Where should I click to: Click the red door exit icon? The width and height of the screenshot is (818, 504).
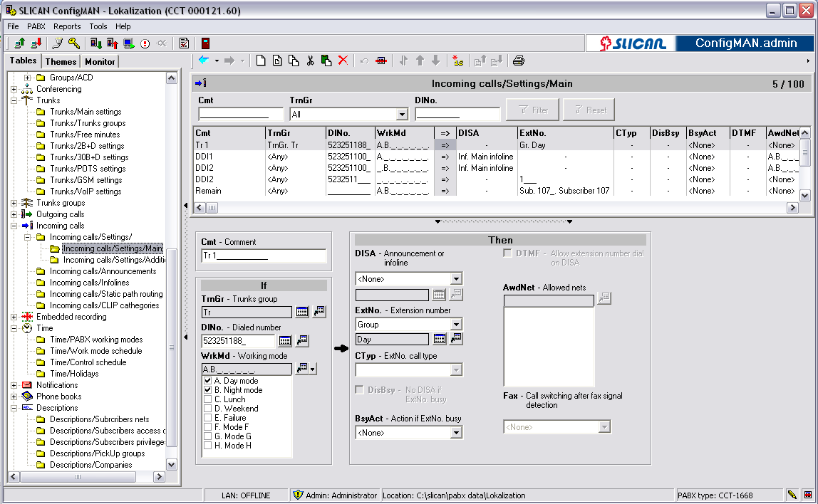point(206,43)
